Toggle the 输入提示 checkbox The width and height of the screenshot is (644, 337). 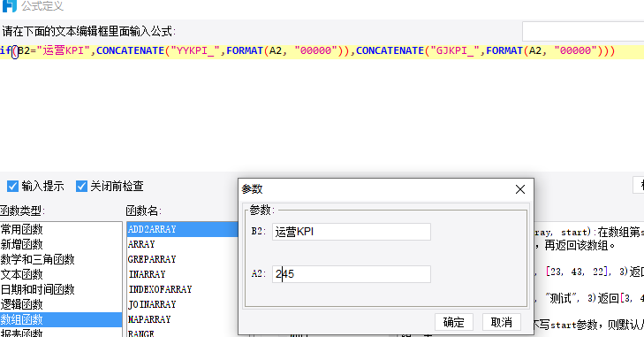[x=12, y=186]
